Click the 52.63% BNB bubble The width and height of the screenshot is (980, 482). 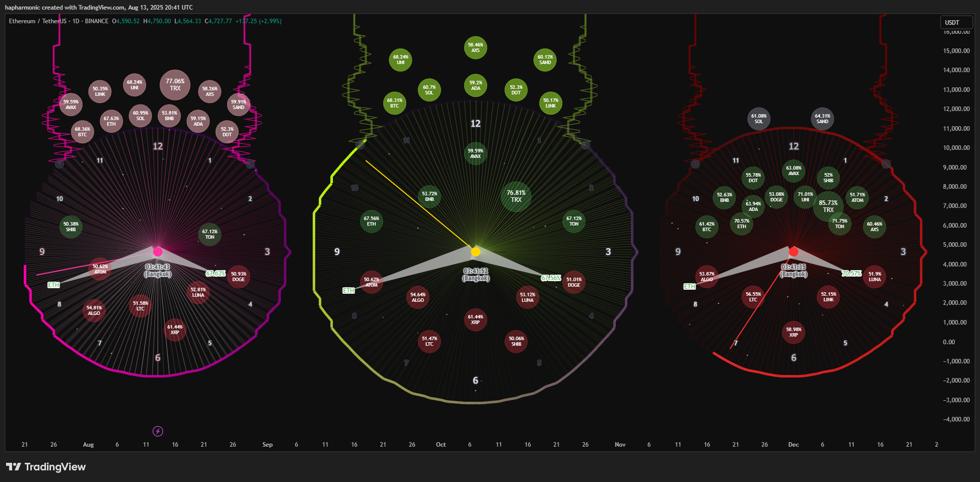724,197
